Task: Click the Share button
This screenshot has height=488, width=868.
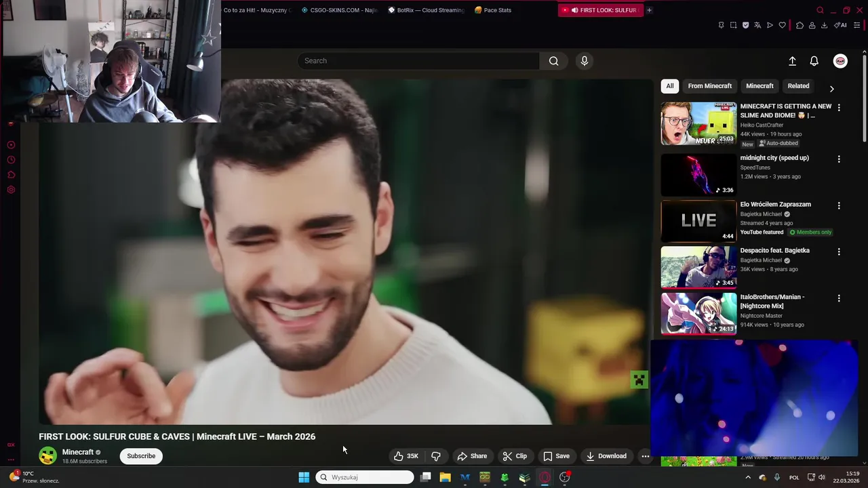Action: (x=472, y=456)
